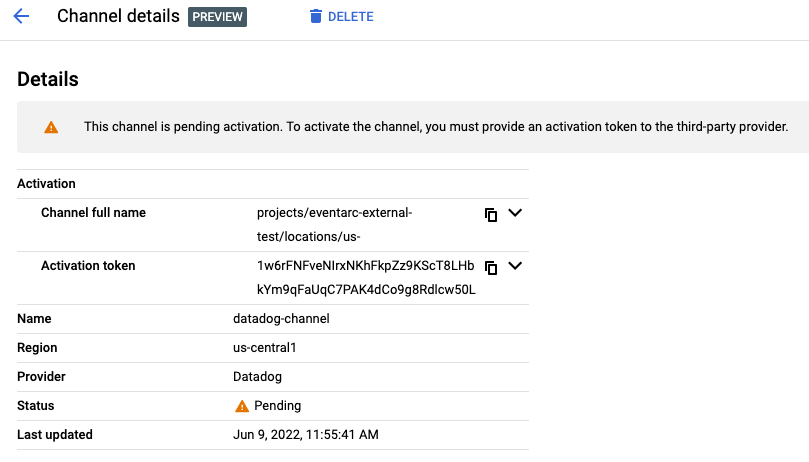Click the DELETE channel button
The height and width of the screenshot is (462, 809).
pyautogui.click(x=341, y=17)
